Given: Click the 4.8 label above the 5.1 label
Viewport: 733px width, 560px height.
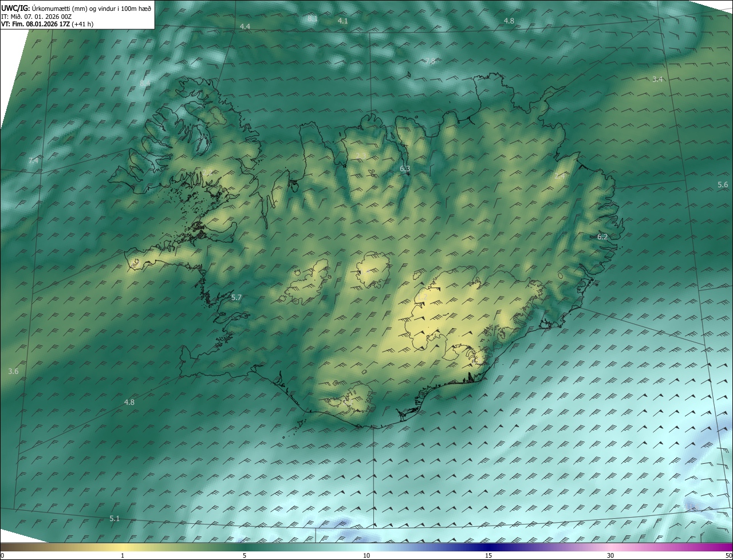Looking at the screenshot, I should [x=129, y=402].
